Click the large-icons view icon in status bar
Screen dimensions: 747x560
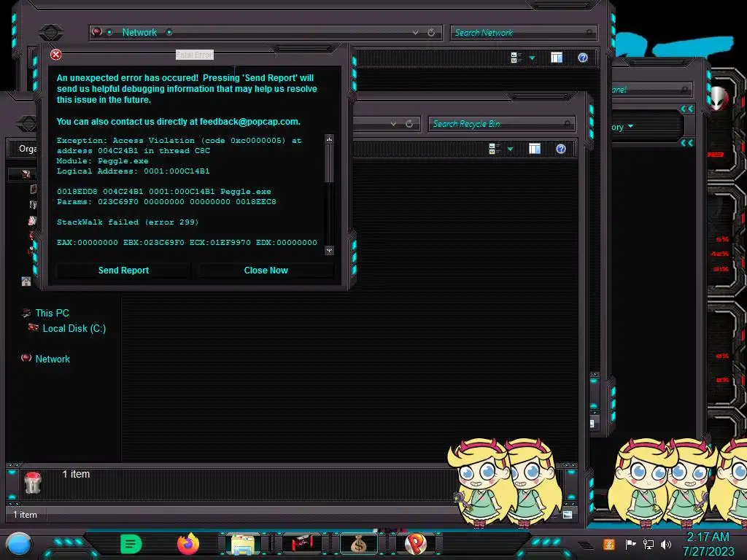point(568,515)
